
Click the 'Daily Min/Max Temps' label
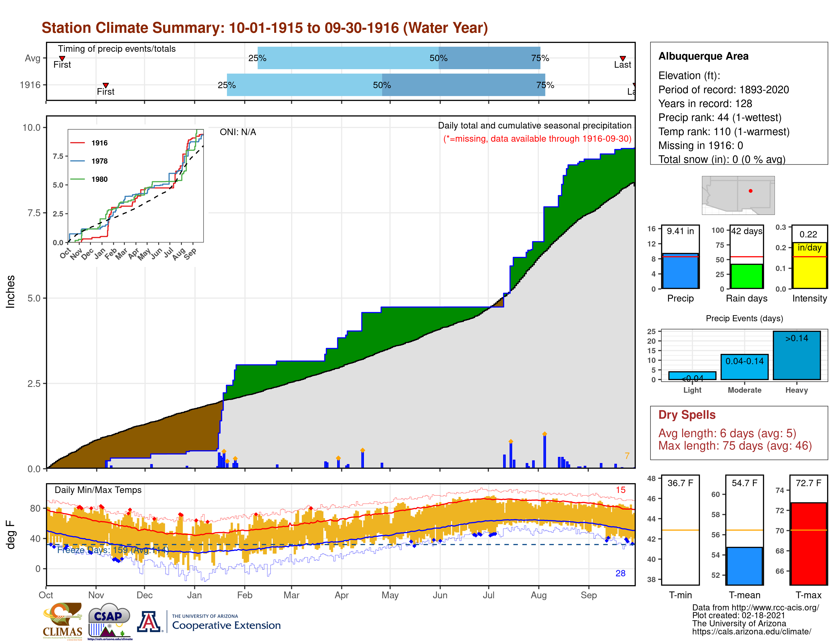tap(98, 490)
